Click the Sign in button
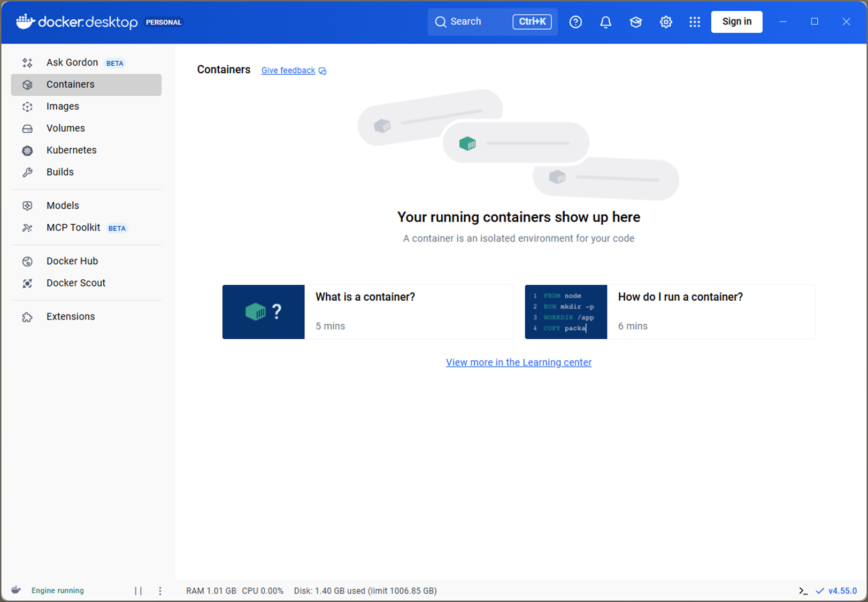This screenshot has width=868, height=602. click(x=736, y=22)
